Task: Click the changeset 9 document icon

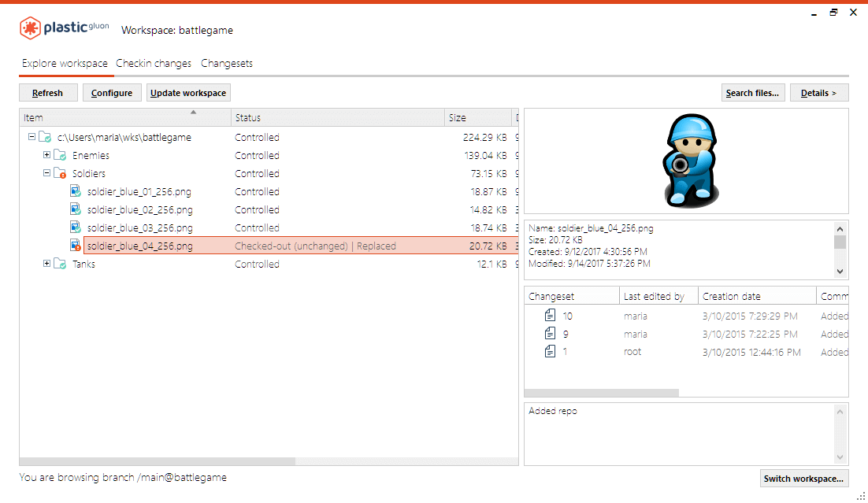Action: tap(550, 334)
